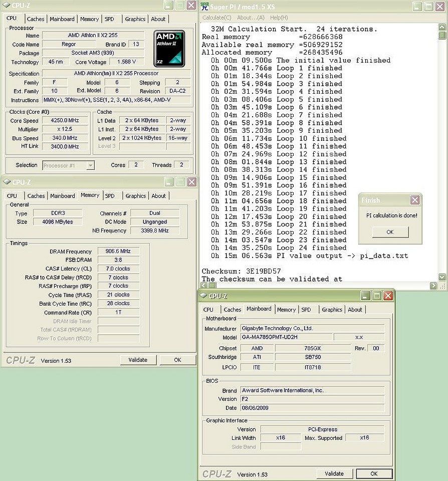This screenshot has height=481, width=448.
Task: Click OK in the Finish dialog
Action: [x=390, y=232]
